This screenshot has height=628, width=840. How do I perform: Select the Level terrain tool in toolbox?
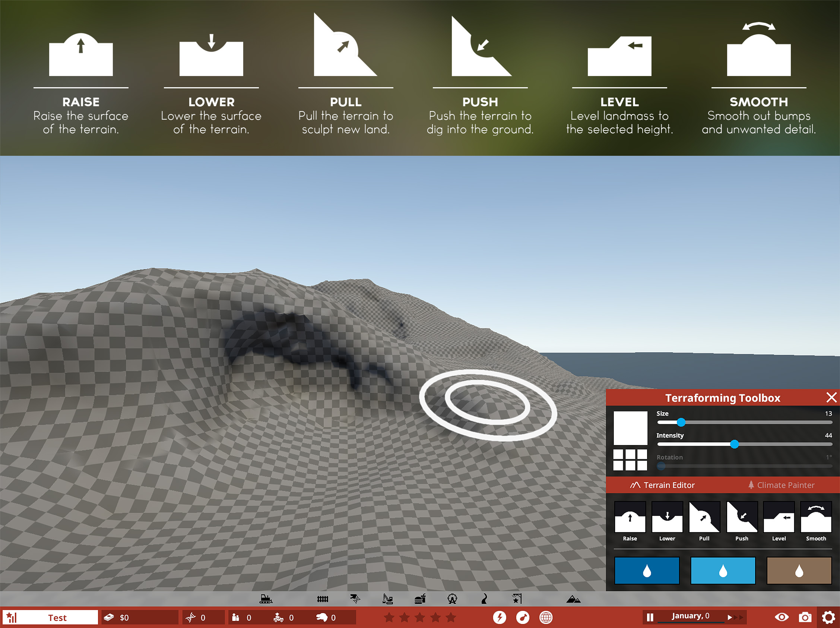tap(779, 517)
